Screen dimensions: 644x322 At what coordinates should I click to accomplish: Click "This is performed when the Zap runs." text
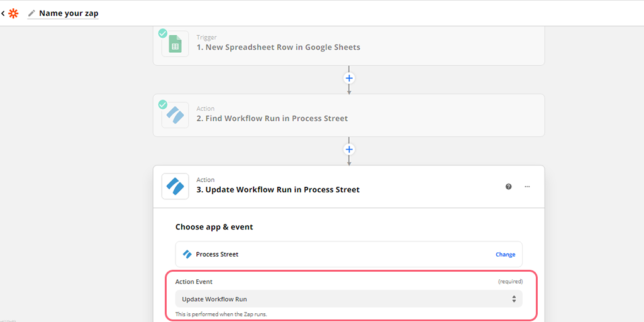221,314
